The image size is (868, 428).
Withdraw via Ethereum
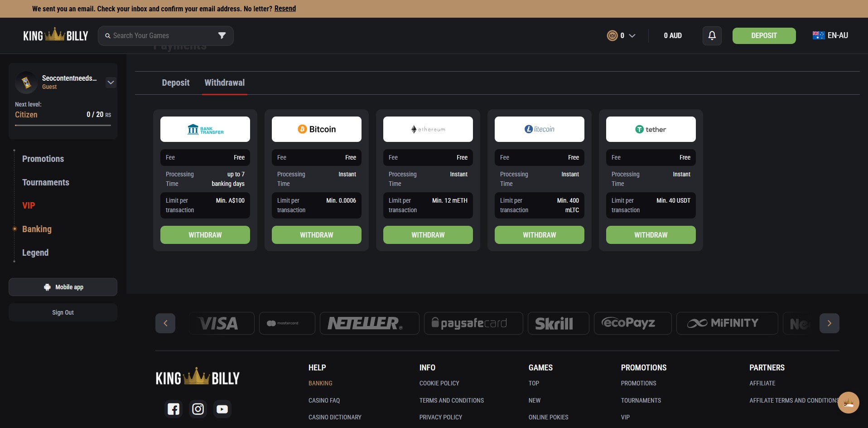pyautogui.click(x=428, y=235)
